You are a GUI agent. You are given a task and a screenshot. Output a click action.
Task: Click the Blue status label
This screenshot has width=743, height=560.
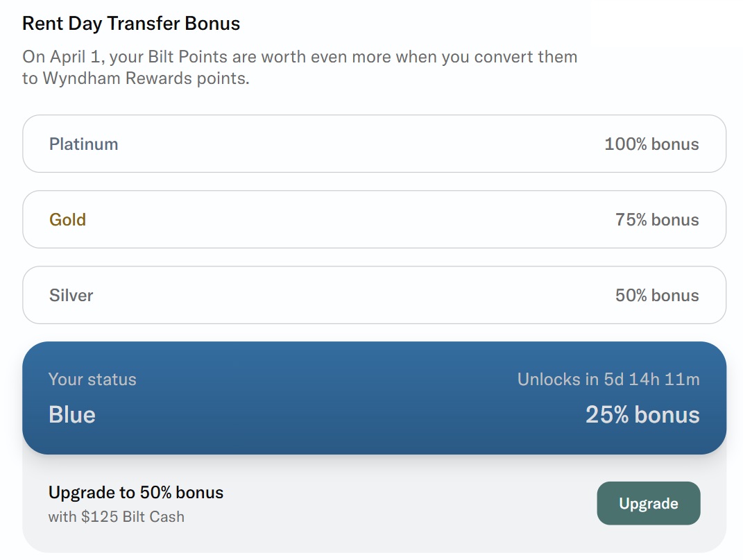(71, 414)
